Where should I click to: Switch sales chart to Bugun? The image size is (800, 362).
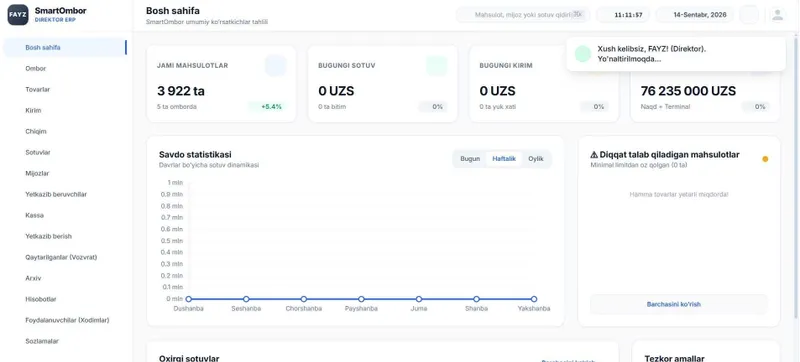[x=470, y=159]
